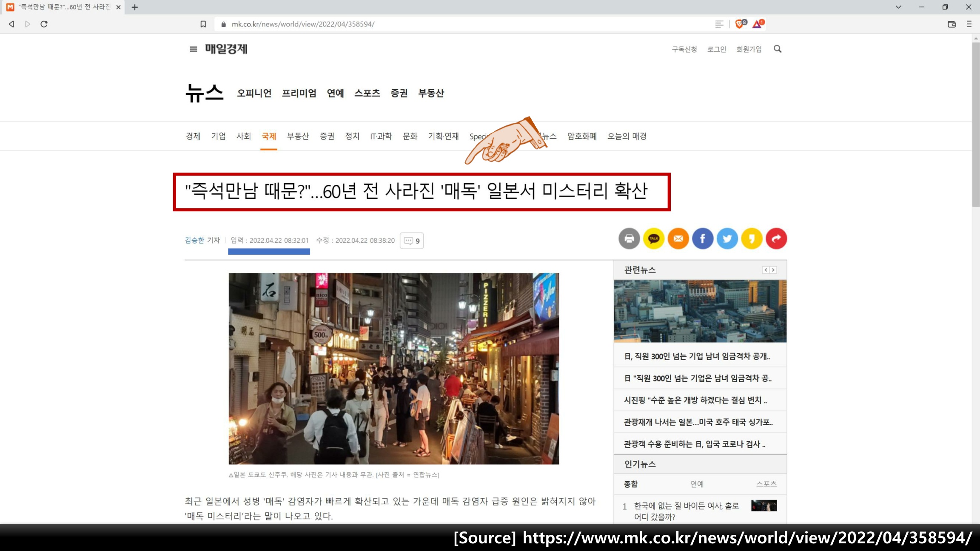Open the site search magnifier icon
The width and height of the screenshot is (980, 551).
coord(778,49)
